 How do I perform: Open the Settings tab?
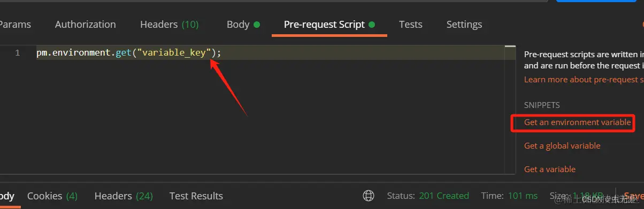tap(464, 25)
